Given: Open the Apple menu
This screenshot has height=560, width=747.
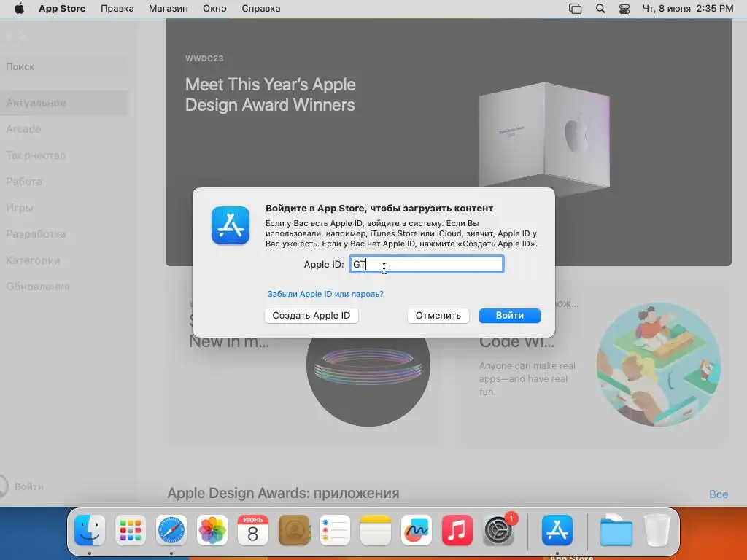Looking at the screenshot, I should 19,9.
